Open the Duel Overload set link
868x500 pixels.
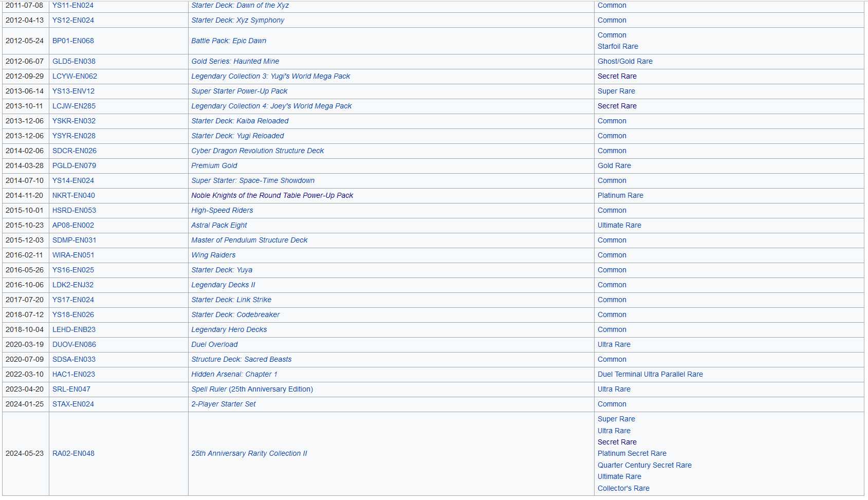click(214, 344)
